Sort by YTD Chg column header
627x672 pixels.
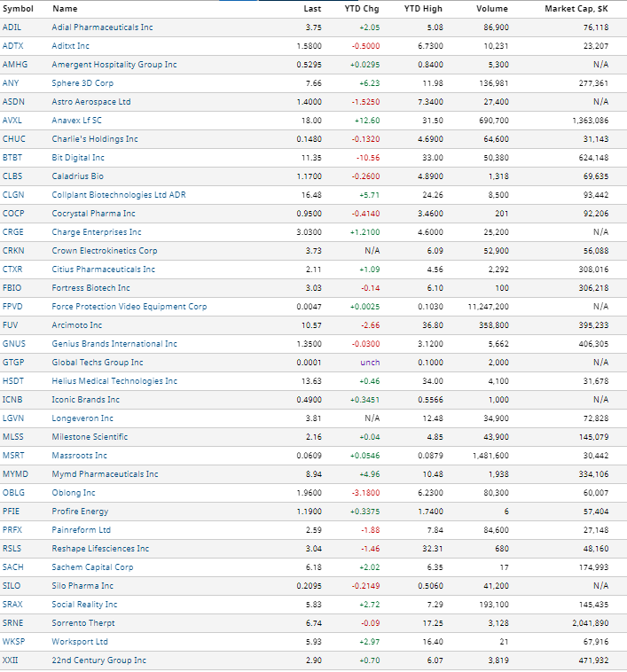point(362,9)
